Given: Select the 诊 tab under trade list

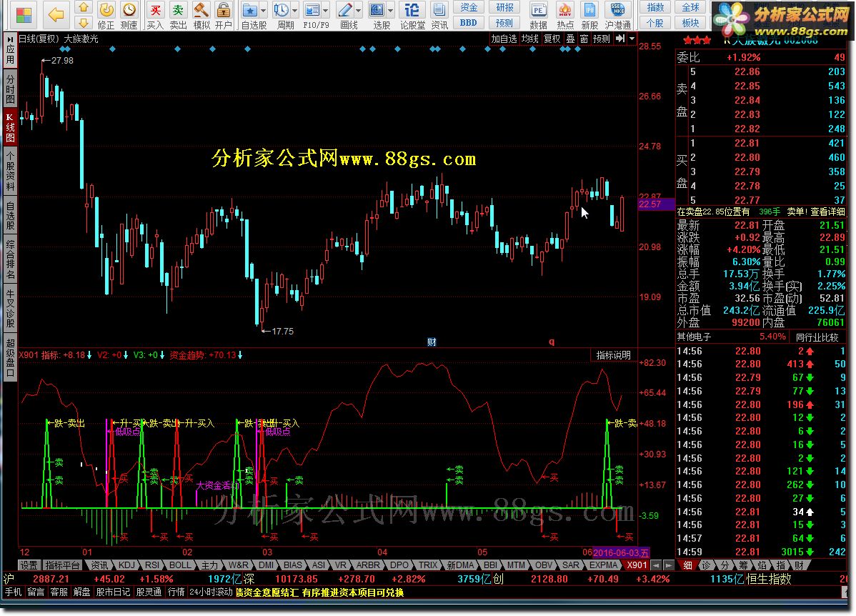Looking at the screenshot, I should click(x=706, y=565).
